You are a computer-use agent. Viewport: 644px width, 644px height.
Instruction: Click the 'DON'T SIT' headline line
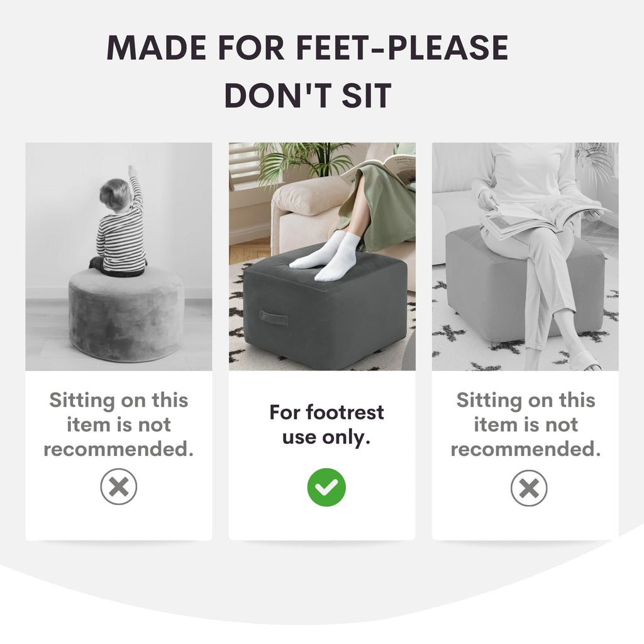pyautogui.click(x=308, y=96)
